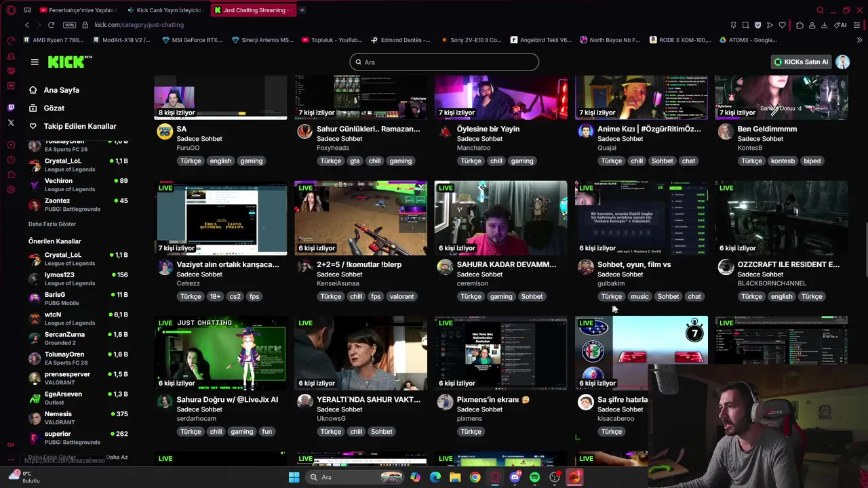The height and width of the screenshot is (488, 868).
Task: Open Spotify from the taskbar
Action: click(534, 477)
